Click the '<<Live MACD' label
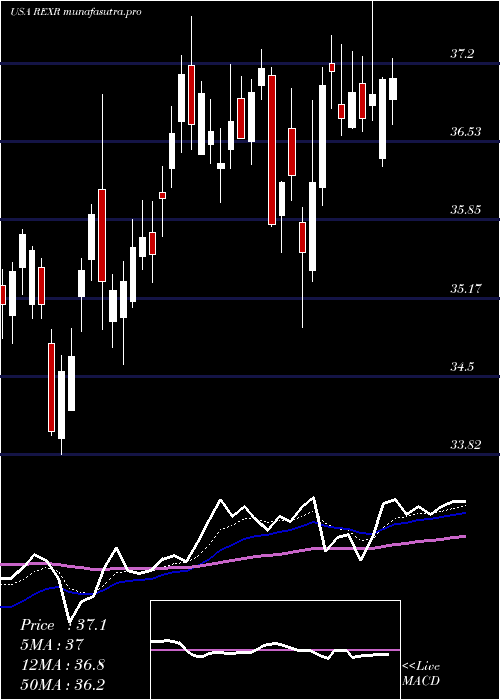 (421, 673)
